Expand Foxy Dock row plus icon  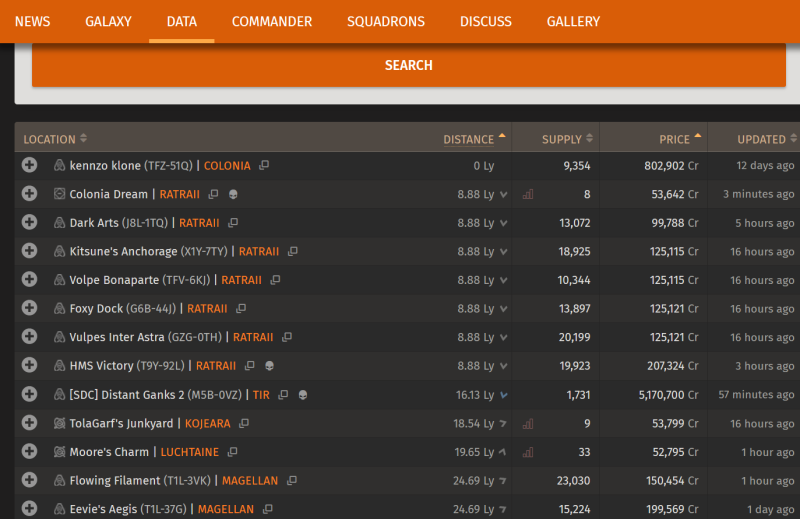[x=29, y=308]
